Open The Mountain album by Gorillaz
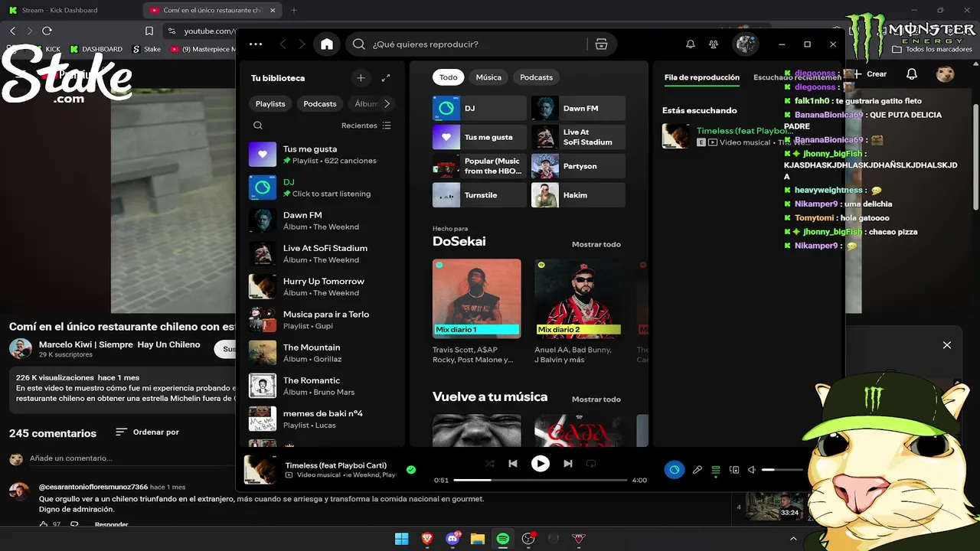980x551 pixels. click(x=323, y=352)
